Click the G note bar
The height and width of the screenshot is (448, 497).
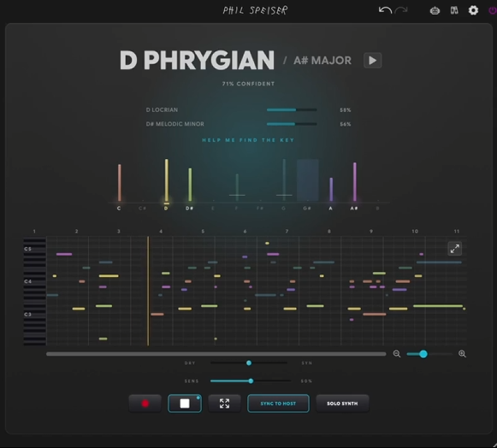[x=284, y=180]
